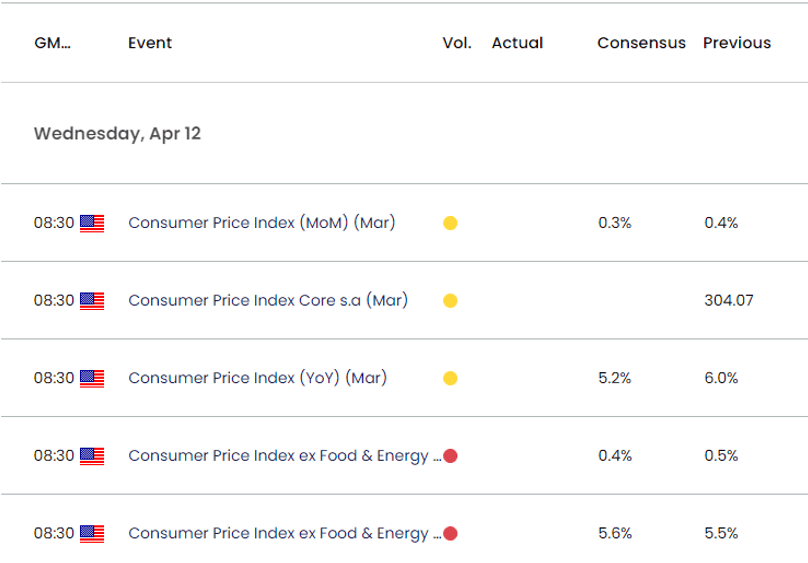This screenshot has width=808, height=563.
Task: Click US flag in CPI (MoM) row
Action: (x=92, y=223)
